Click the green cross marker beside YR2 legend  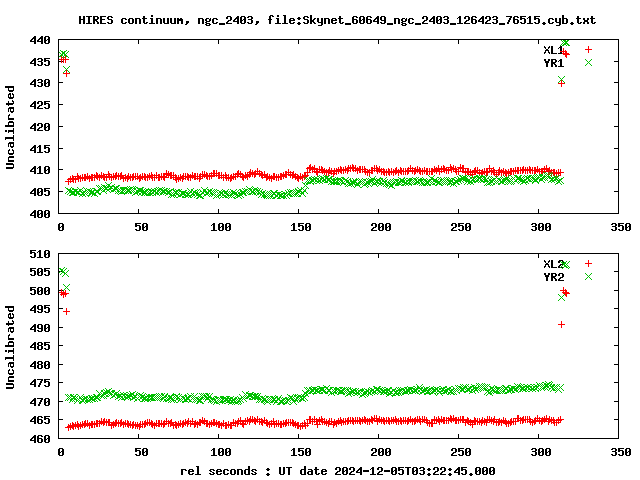(x=588, y=276)
